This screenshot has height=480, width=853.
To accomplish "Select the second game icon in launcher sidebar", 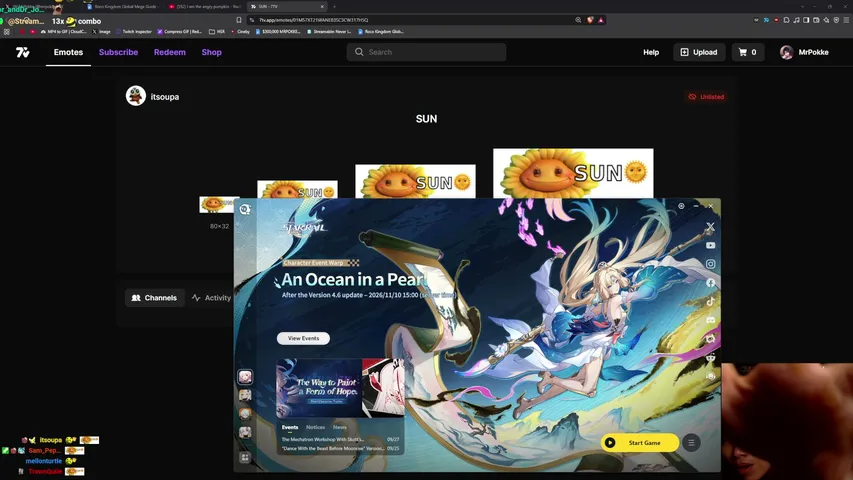I will click(x=245, y=395).
